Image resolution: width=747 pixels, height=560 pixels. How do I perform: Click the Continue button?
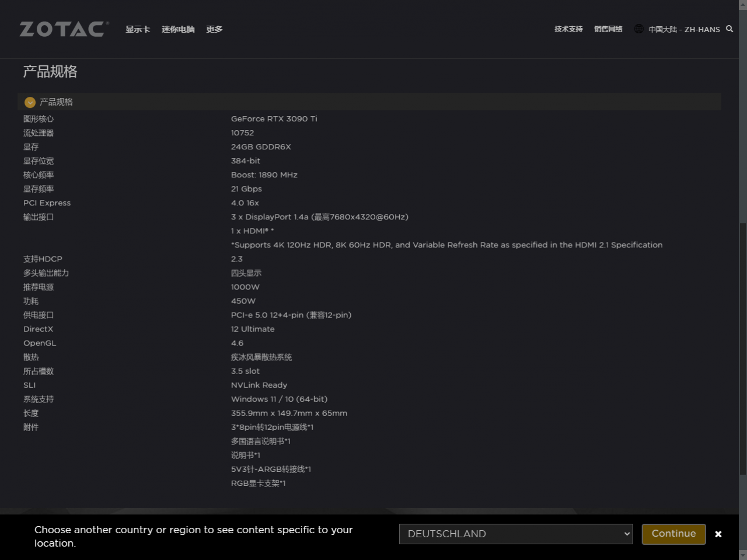coord(673,534)
